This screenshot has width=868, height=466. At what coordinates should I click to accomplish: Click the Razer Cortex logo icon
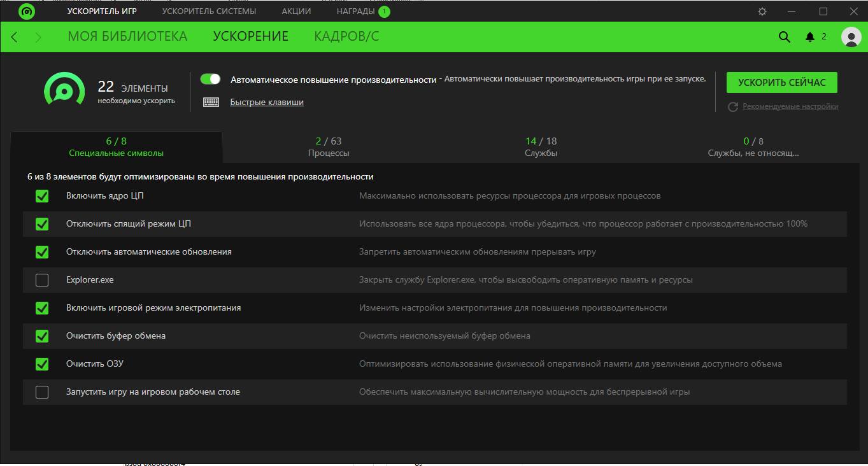coord(27,11)
